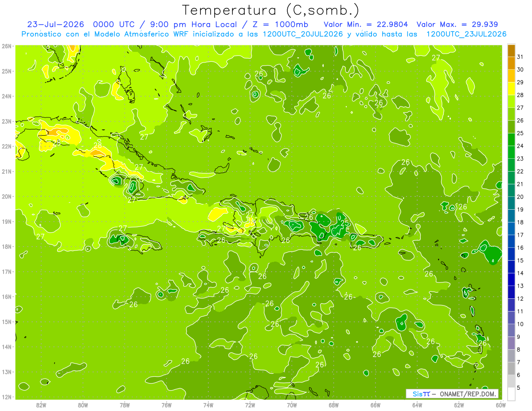Click the '28' contour label over Cuba
This screenshot has height=411, width=532.
(x=98, y=145)
